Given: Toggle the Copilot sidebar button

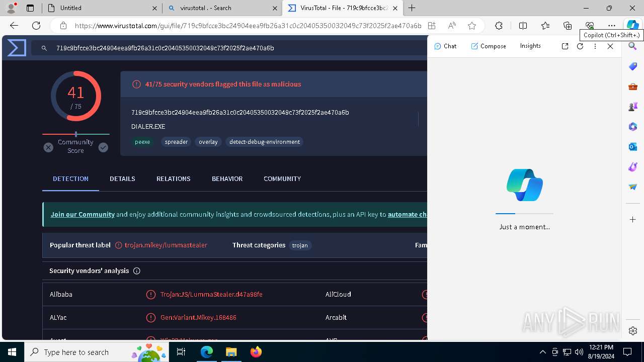Looking at the screenshot, I should [632, 26].
